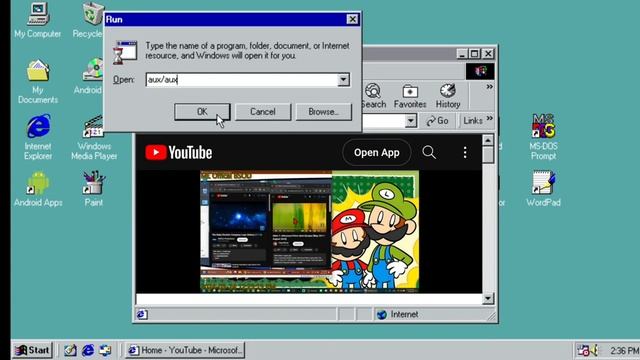Click Browse... in the Run dialog
640x360 pixels.
[x=323, y=112]
